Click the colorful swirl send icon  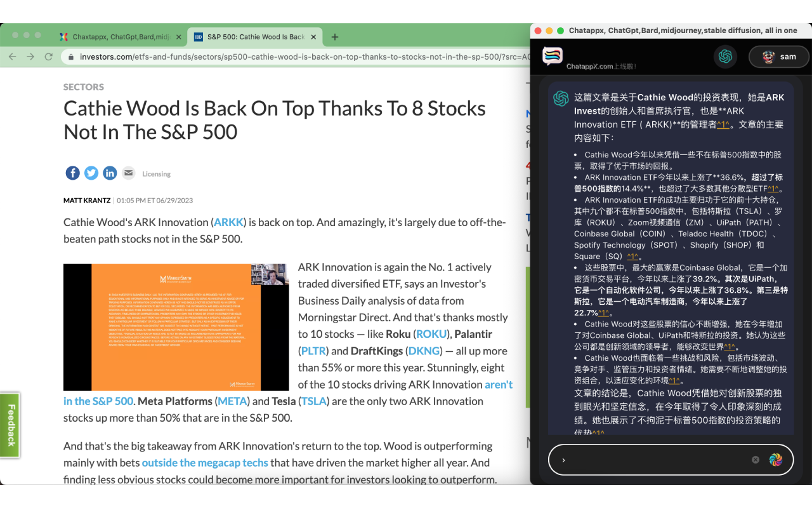(775, 460)
